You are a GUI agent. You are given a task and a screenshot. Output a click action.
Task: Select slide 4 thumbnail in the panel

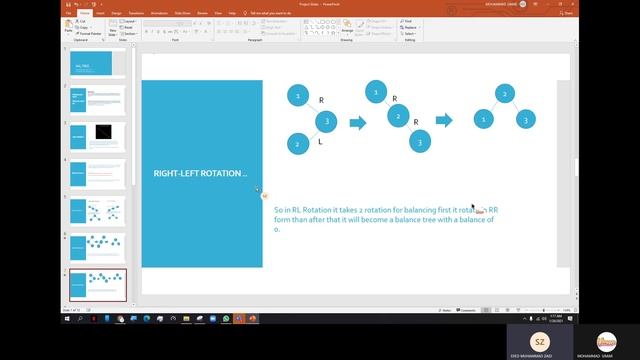(x=98, y=174)
